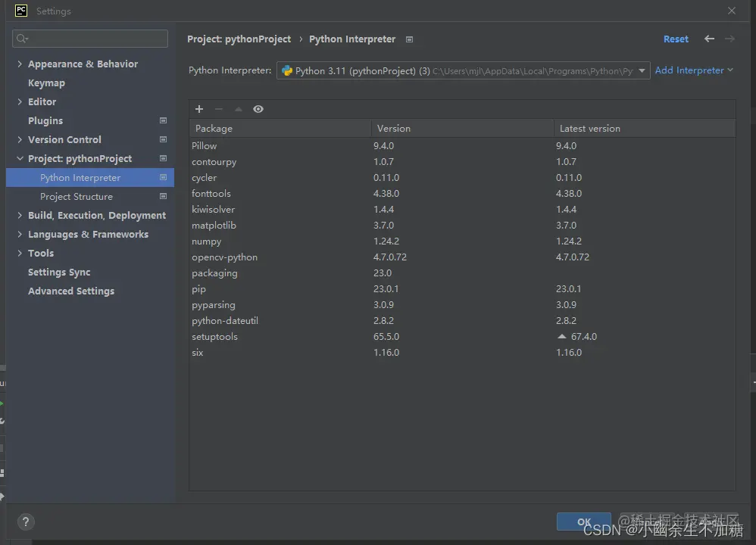Select the matplotlib package row
756x545 pixels.
tap(462, 225)
